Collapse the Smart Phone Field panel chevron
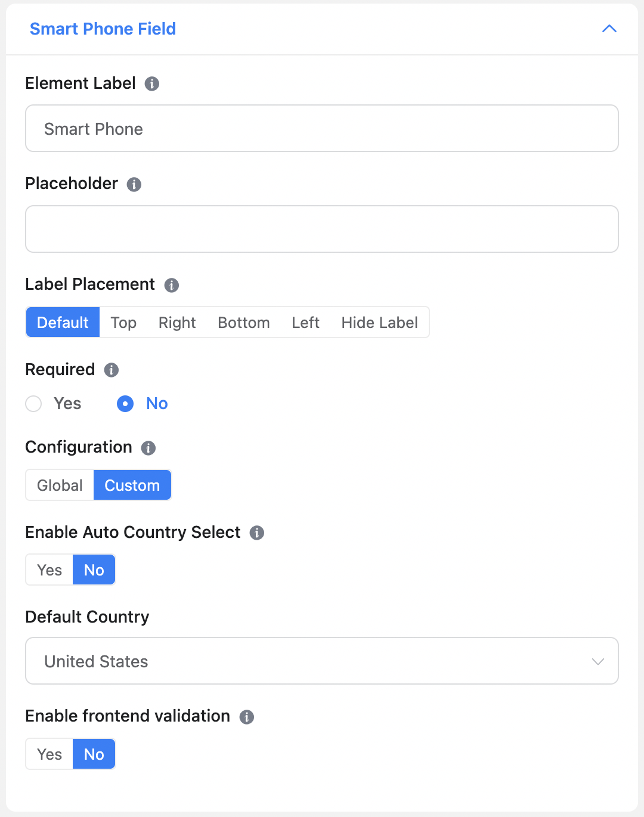Image resolution: width=644 pixels, height=817 pixels. (609, 28)
